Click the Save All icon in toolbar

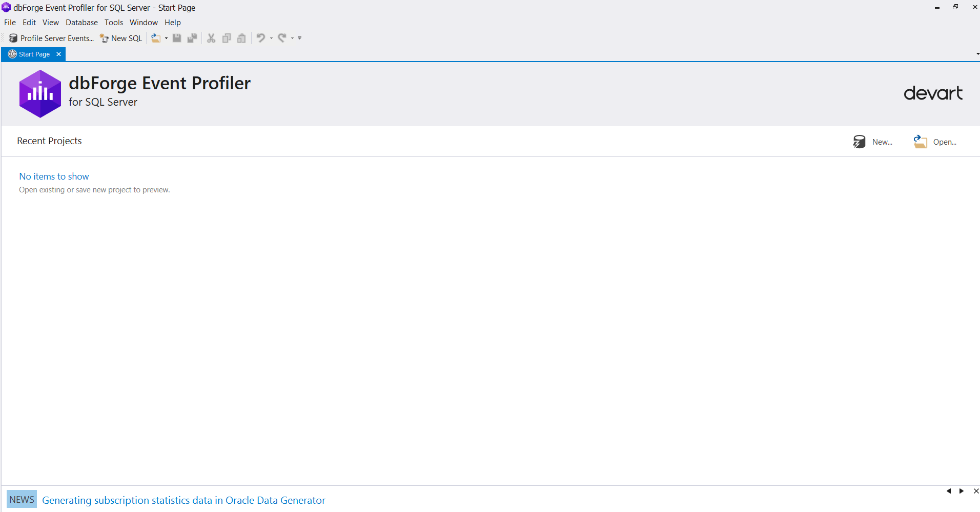point(192,38)
